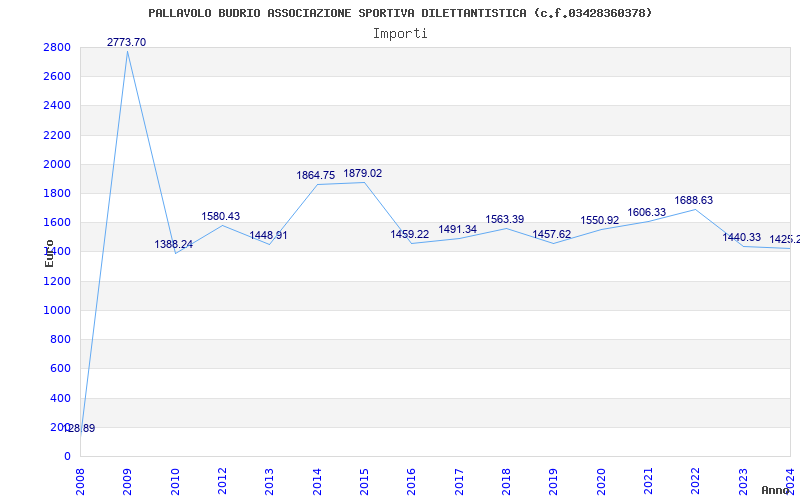Click the 2010 x-axis year label
Image resolution: width=800 pixels, height=500 pixels.
[x=175, y=482]
